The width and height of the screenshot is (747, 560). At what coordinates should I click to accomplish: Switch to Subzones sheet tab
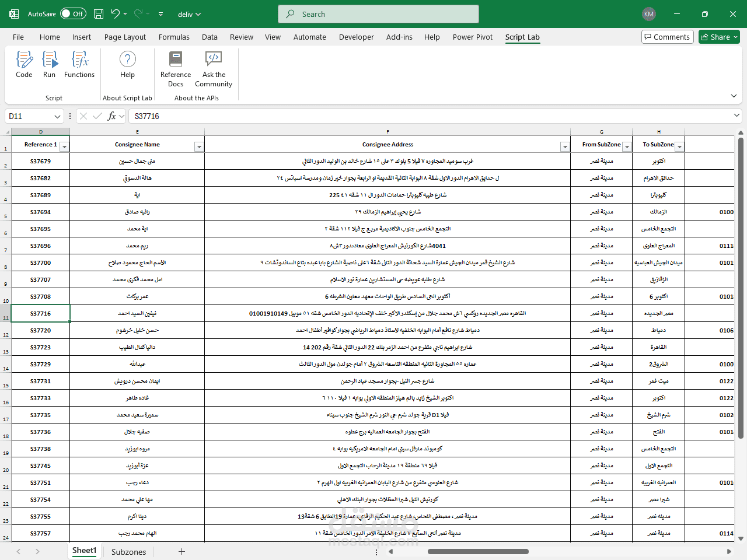(128, 551)
